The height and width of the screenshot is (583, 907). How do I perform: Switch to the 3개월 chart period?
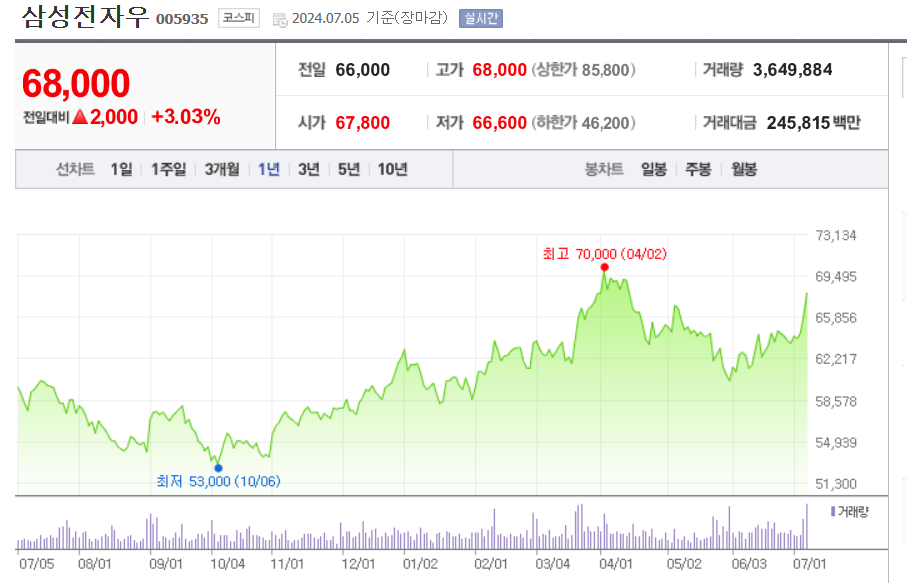[x=222, y=169]
